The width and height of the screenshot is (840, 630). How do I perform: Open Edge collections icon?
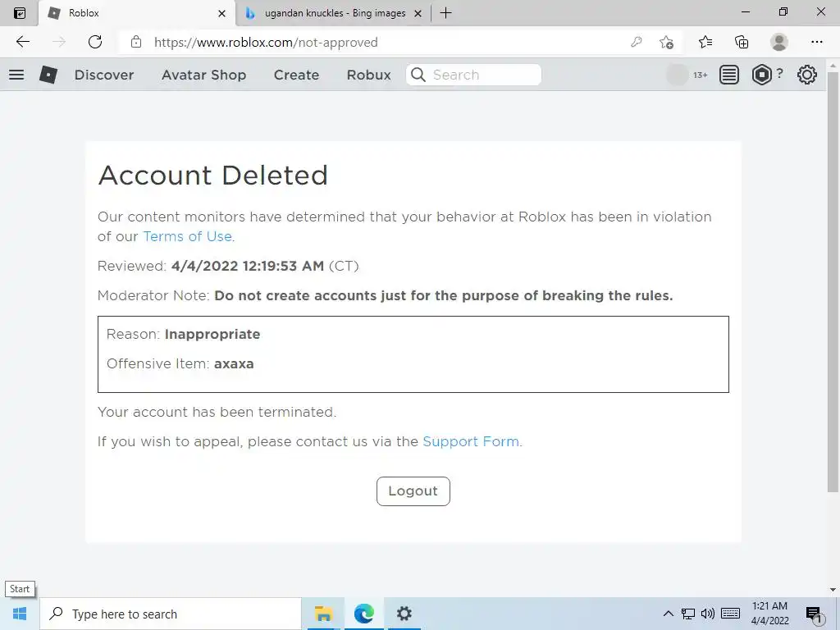[742, 42]
